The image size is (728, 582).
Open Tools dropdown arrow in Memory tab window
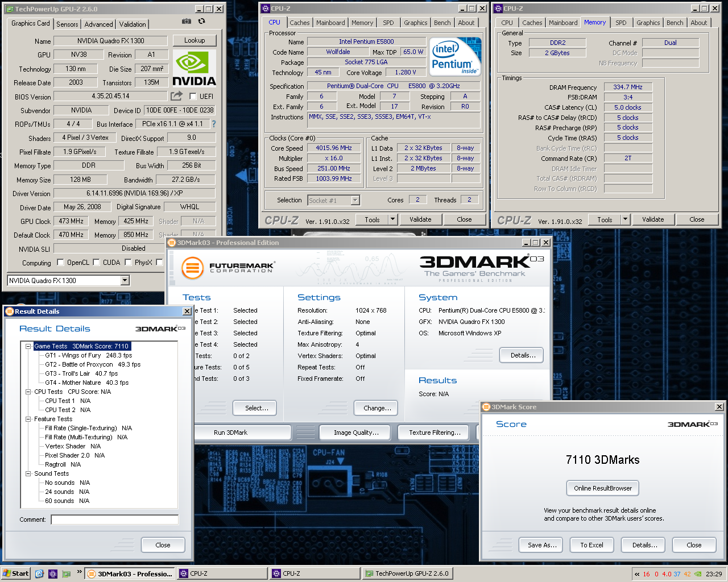(625, 219)
